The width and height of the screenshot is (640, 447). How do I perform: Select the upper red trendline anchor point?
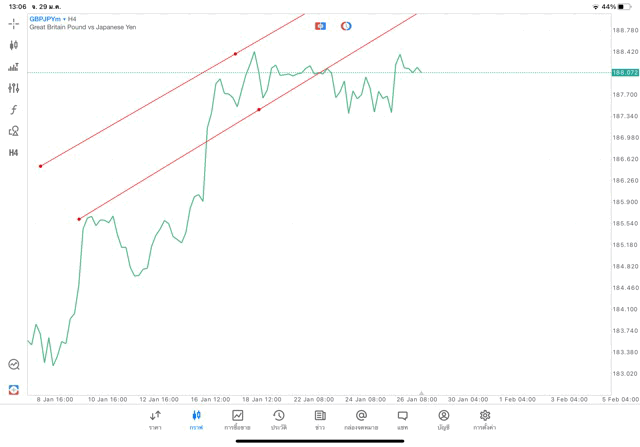(235, 54)
